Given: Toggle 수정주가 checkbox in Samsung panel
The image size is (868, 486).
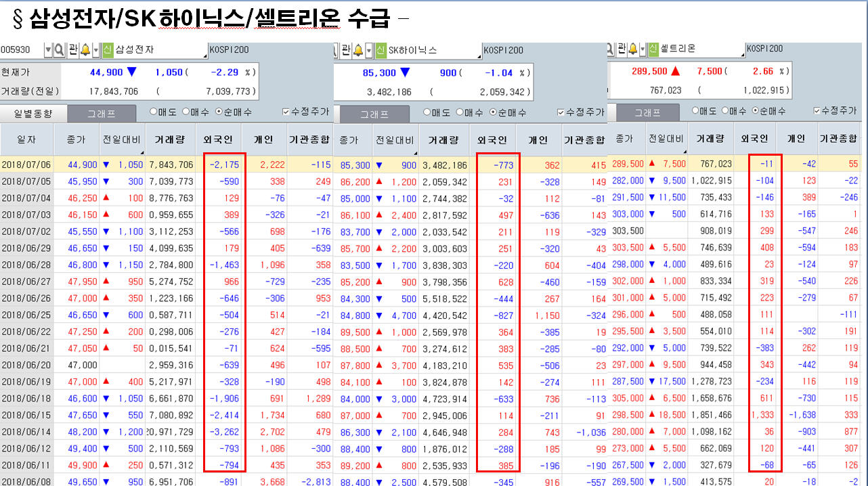Looking at the screenshot, I should point(286,112).
